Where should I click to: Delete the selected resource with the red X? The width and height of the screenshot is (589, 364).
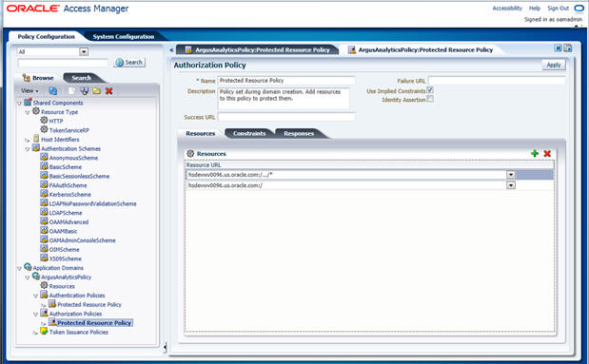(x=547, y=153)
